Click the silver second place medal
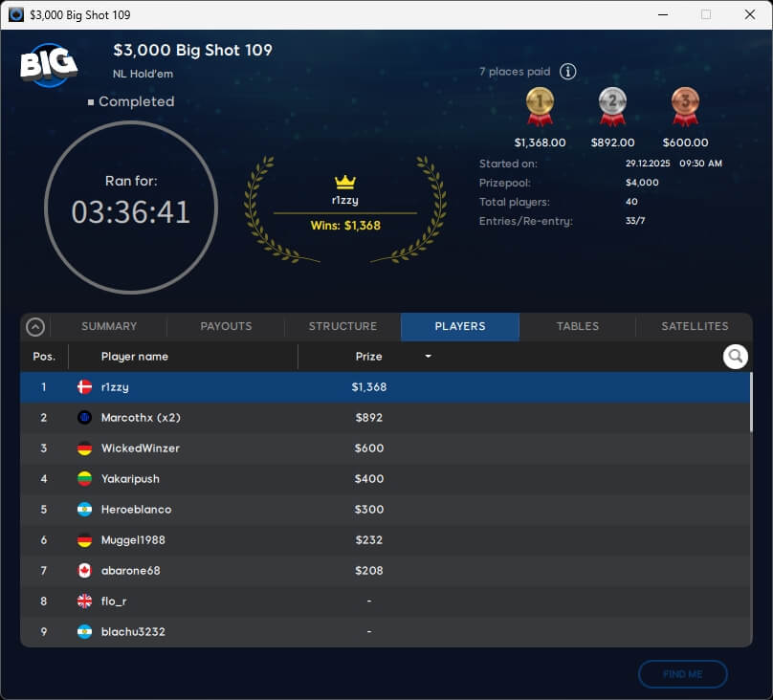Image resolution: width=773 pixels, height=700 pixels. (x=612, y=106)
